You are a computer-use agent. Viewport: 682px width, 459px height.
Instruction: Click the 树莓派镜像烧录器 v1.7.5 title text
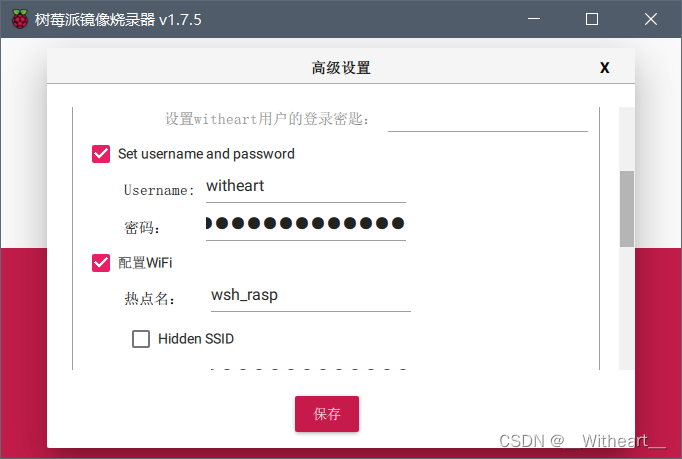[118, 20]
